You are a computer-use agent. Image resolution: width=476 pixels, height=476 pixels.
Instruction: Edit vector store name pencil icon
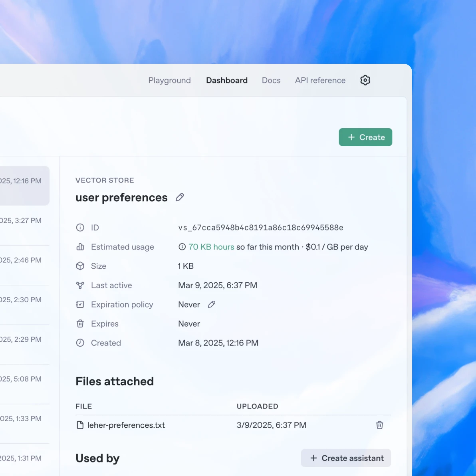coord(180,197)
